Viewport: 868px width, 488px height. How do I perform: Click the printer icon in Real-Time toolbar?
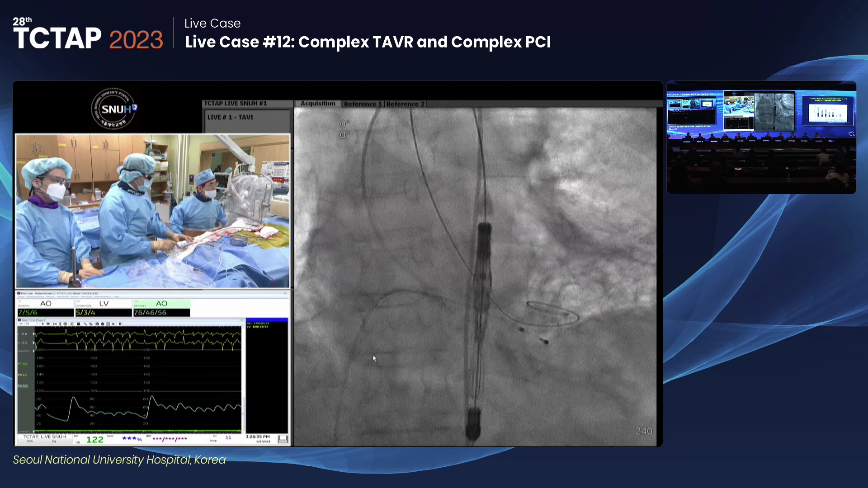pos(78,324)
